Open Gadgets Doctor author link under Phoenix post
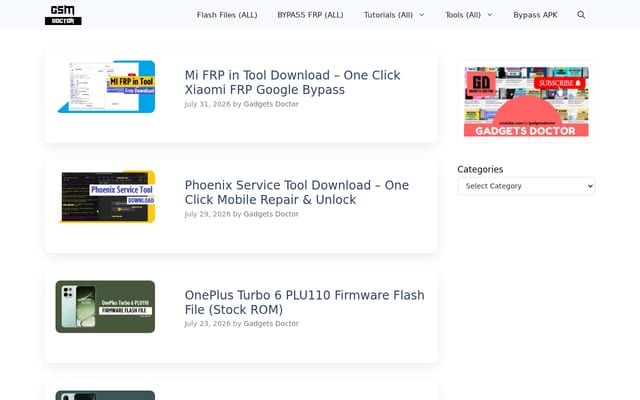 (271, 214)
